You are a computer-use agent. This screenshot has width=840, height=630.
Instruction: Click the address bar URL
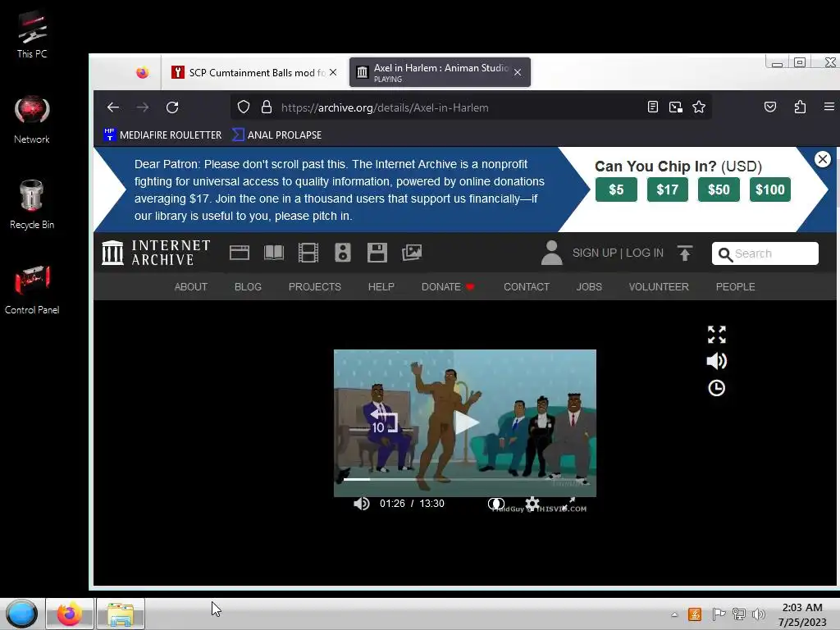(x=385, y=107)
